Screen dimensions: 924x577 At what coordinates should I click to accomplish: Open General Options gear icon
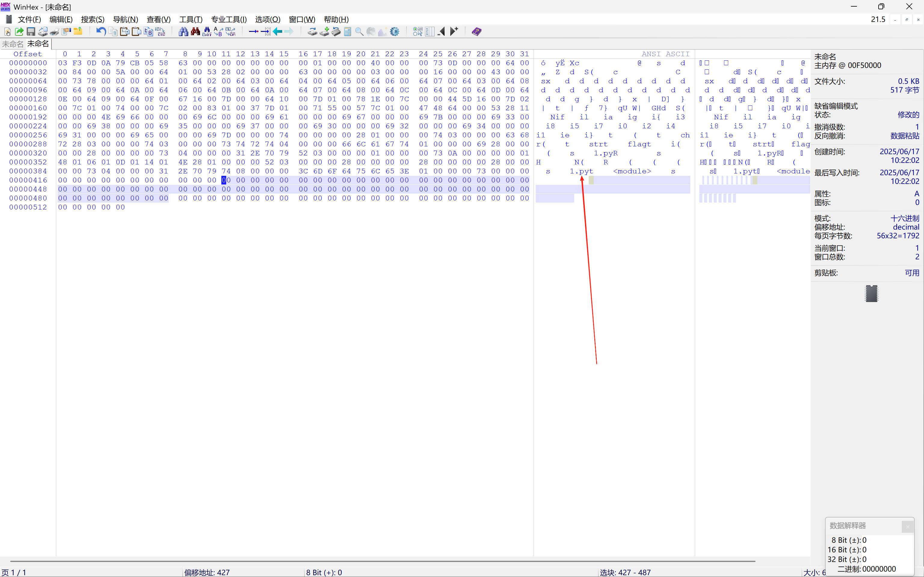click(x=395, y=32)
